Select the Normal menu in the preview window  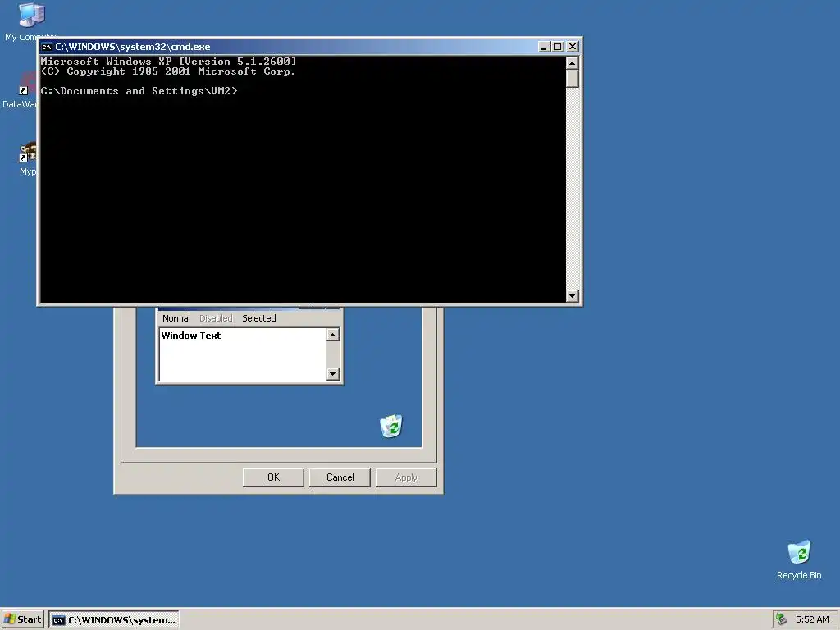(176, 318)
